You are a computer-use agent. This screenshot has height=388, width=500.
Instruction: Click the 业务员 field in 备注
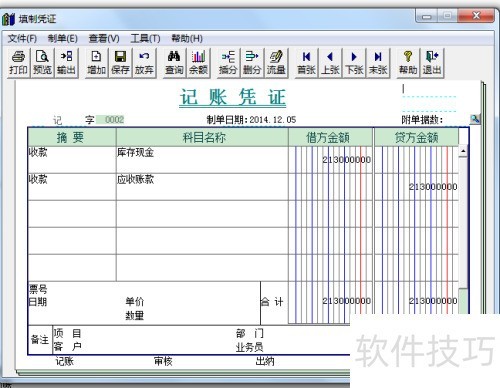(250, 347)
